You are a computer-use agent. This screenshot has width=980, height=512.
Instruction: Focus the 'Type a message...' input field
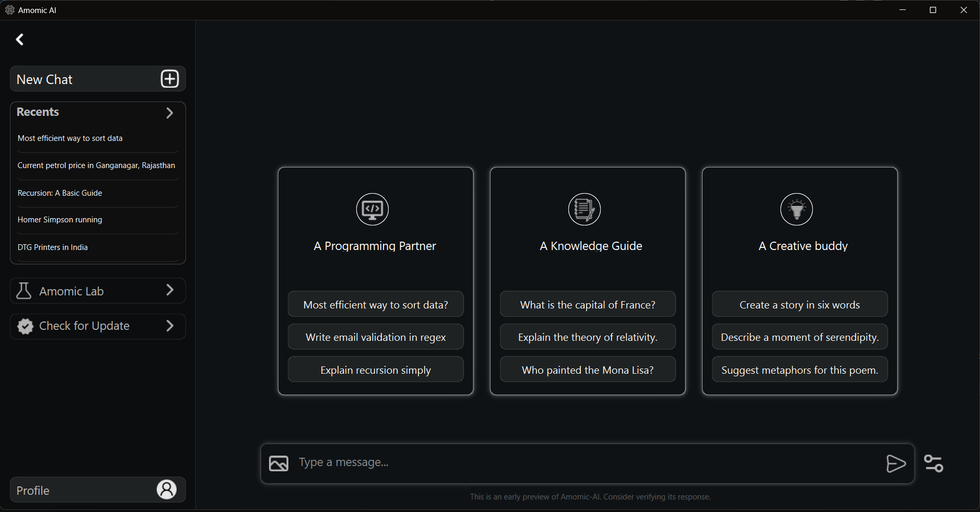[585, 463]
